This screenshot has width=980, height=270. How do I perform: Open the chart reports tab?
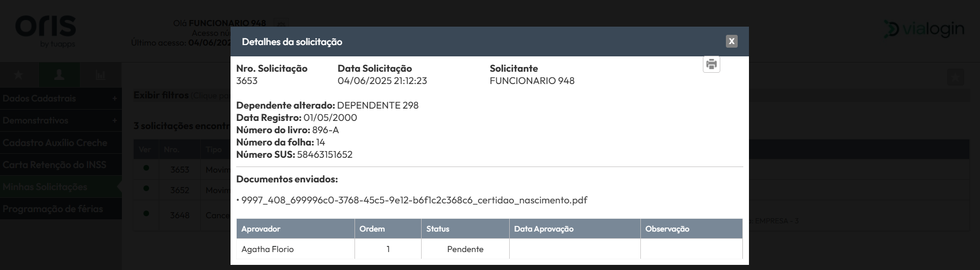(100, 75)
